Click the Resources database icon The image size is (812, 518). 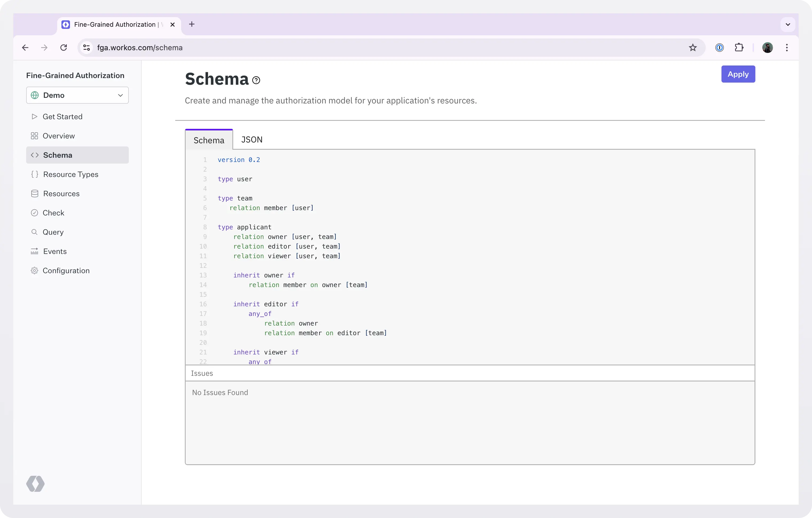(x=34, y=194)
